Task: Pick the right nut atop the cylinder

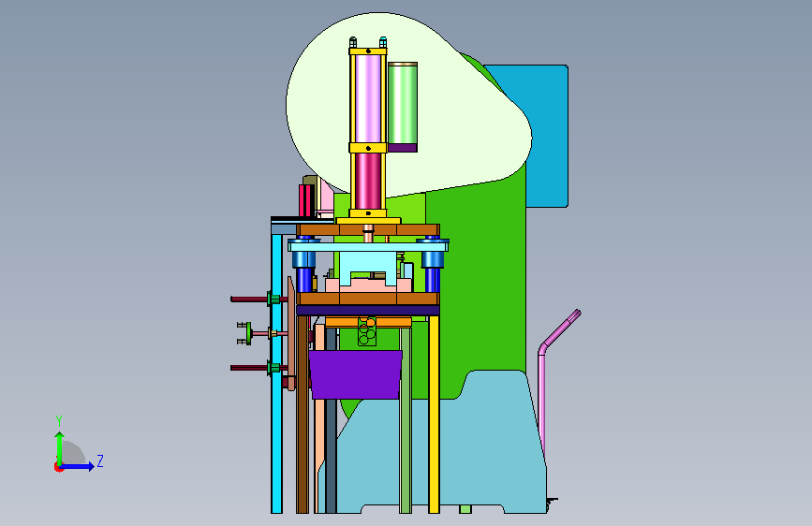Action: click(x=383, y=42)
